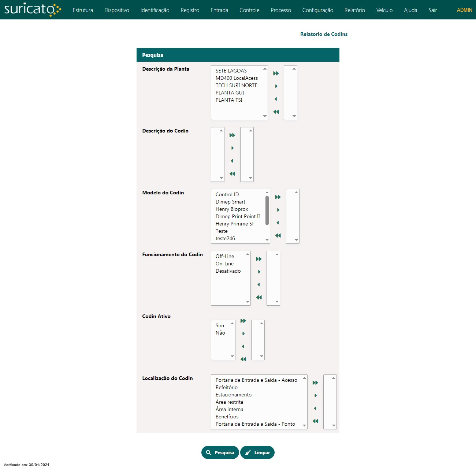476x470 pixels.
Task: Remove one Descrição do Codin item
Action: coord(232,161)
